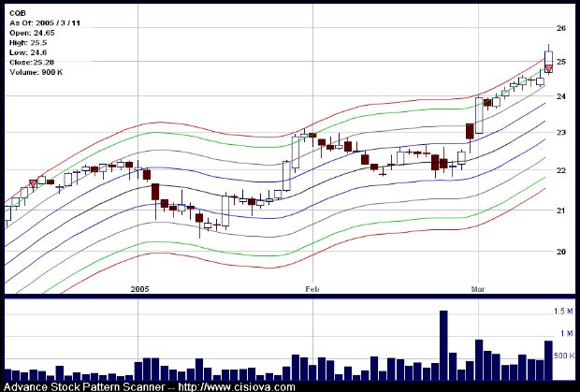Click the latest white candlestick near 25
The height and width of the screenshot is (392, 580).
coord(548,62)
